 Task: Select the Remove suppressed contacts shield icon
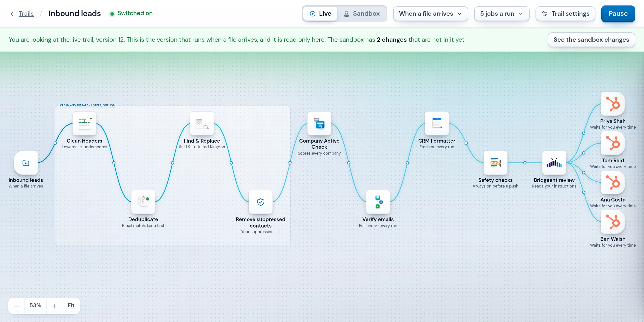(261, 202)
